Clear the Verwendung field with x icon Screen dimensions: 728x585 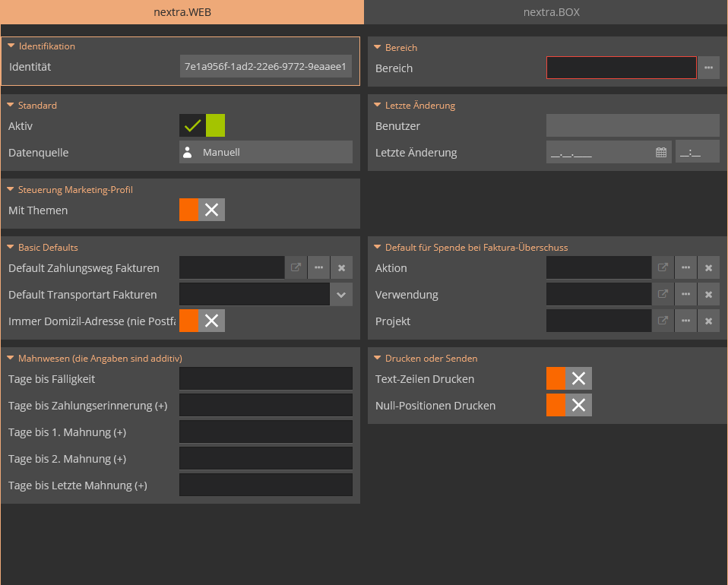point(708,295)
